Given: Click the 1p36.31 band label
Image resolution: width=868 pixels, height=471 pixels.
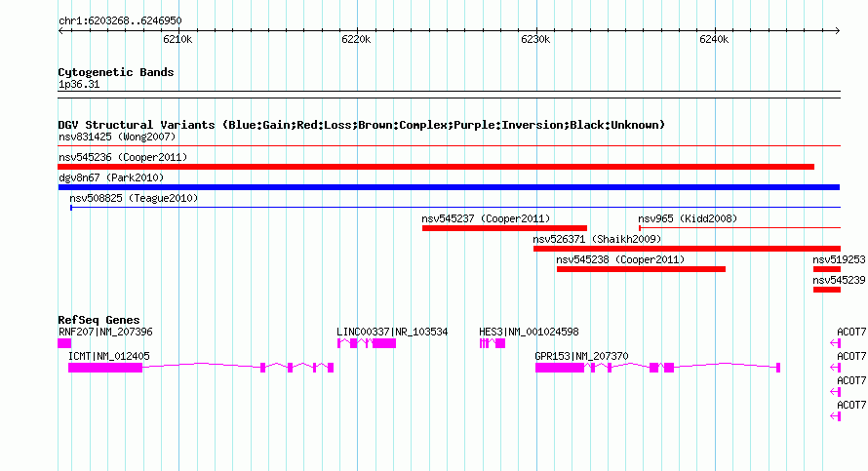Looking at the screenshot, I should (x=79, y=84).
